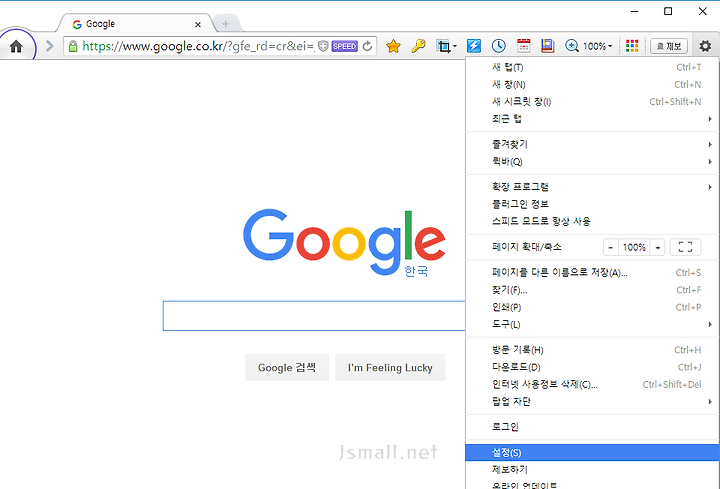This screenshot has height=489, width=720.
Task: Click the 제보 report button
Action: [669, 46]
